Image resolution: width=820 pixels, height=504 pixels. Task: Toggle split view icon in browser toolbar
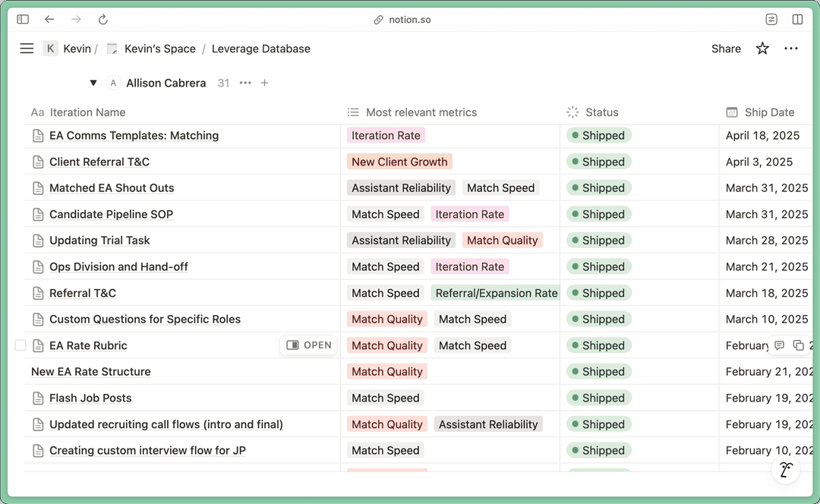[797, 20]
